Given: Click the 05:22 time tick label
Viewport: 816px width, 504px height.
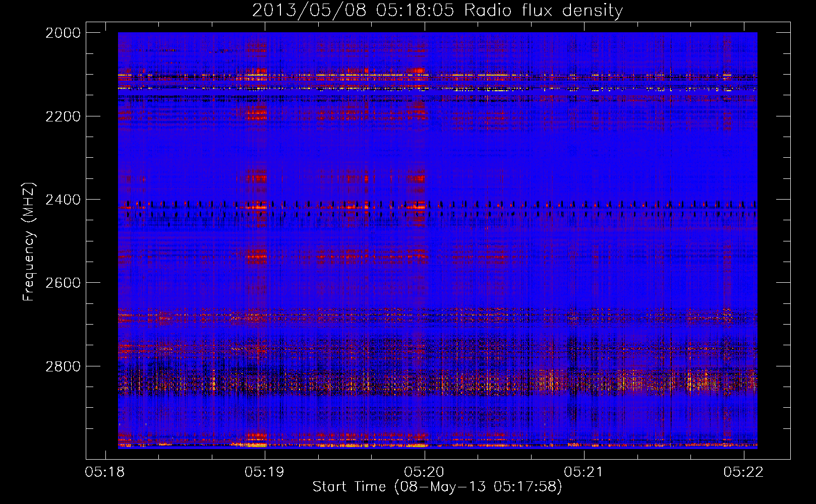Looking at the screenshot, I should (x=743, y=472).
